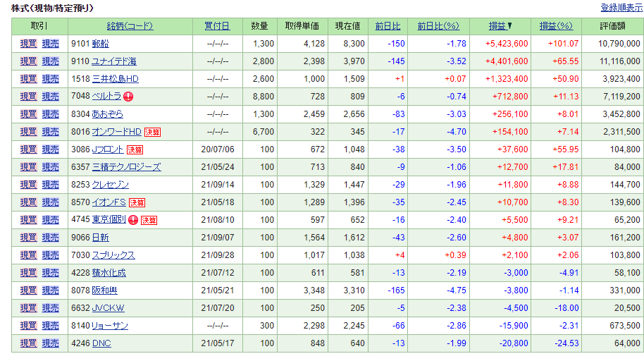Click the 決算 badge beside 東京個別

[x=149, y=221]
